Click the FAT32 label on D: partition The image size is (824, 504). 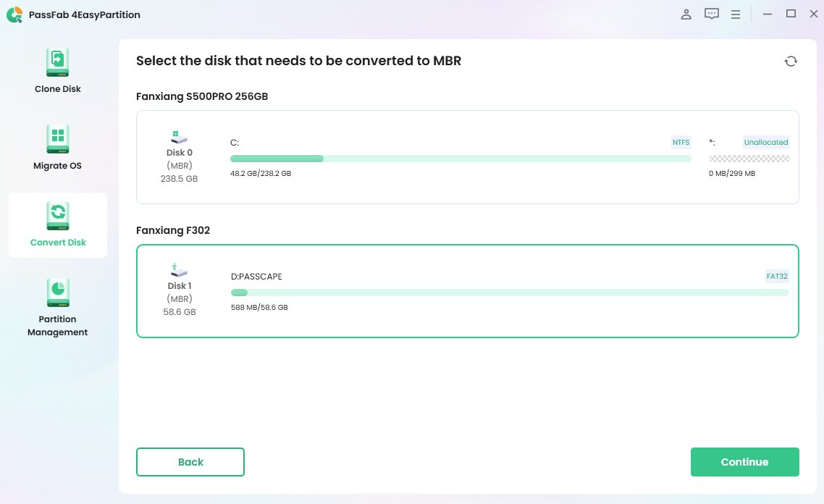click(x=777, y=276)
